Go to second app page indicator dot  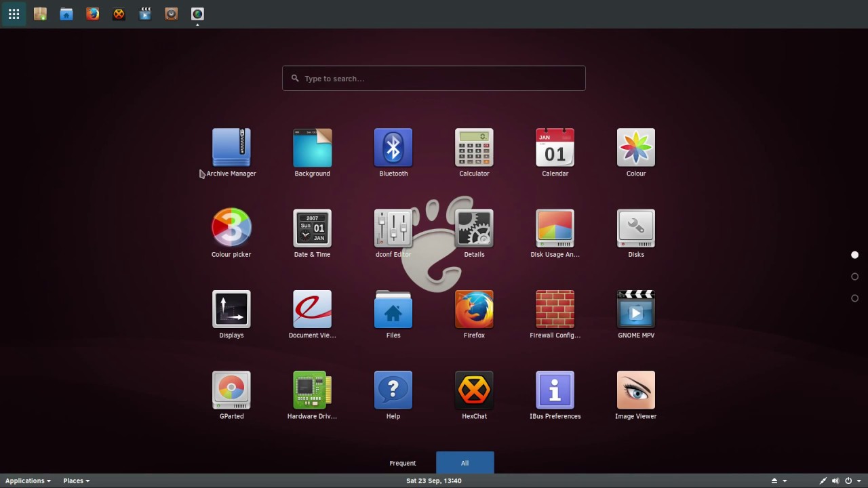coord(854,277)
